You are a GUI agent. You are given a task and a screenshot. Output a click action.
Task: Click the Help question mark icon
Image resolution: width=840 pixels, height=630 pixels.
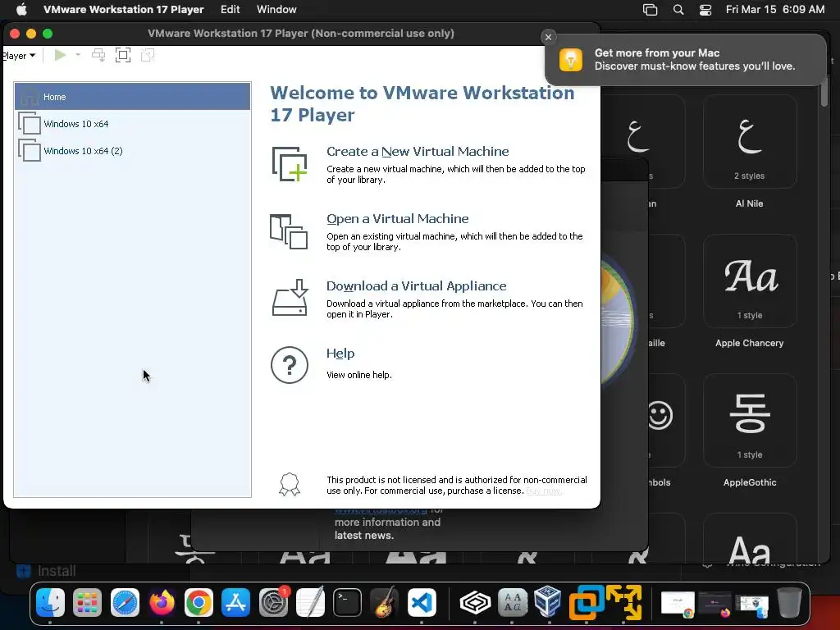[290, 365]
